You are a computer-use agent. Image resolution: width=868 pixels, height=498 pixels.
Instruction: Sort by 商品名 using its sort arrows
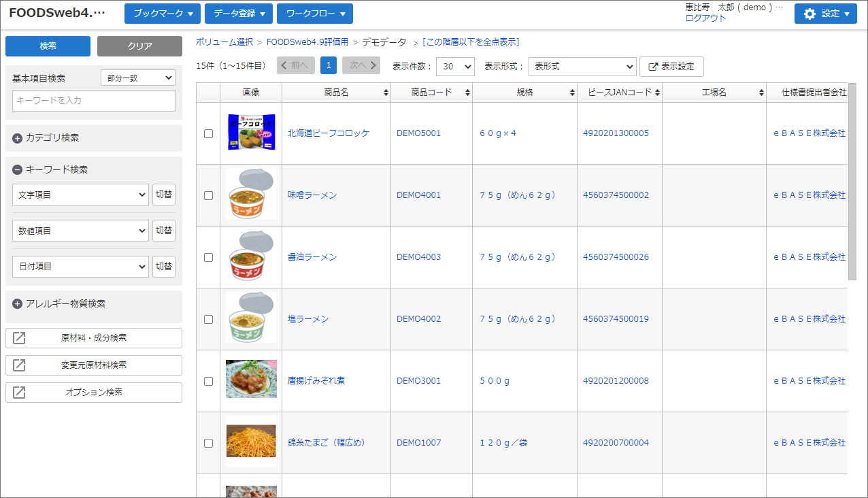coord(386,93)
